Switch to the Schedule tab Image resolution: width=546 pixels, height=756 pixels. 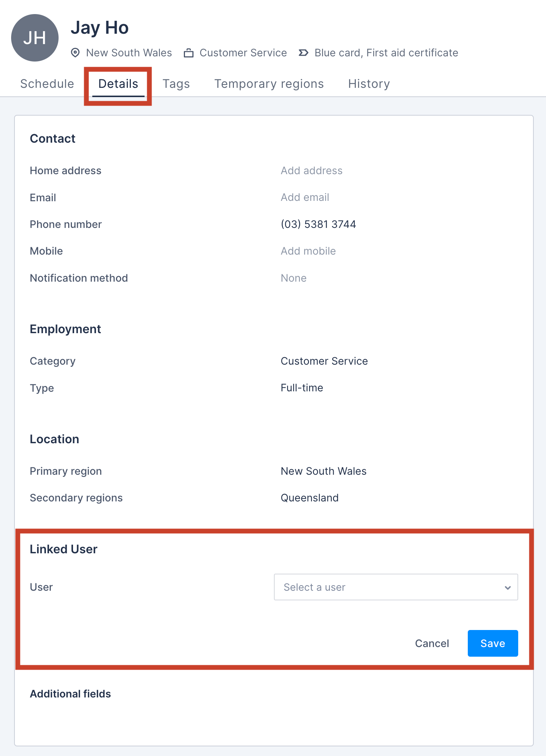(47, 83)
